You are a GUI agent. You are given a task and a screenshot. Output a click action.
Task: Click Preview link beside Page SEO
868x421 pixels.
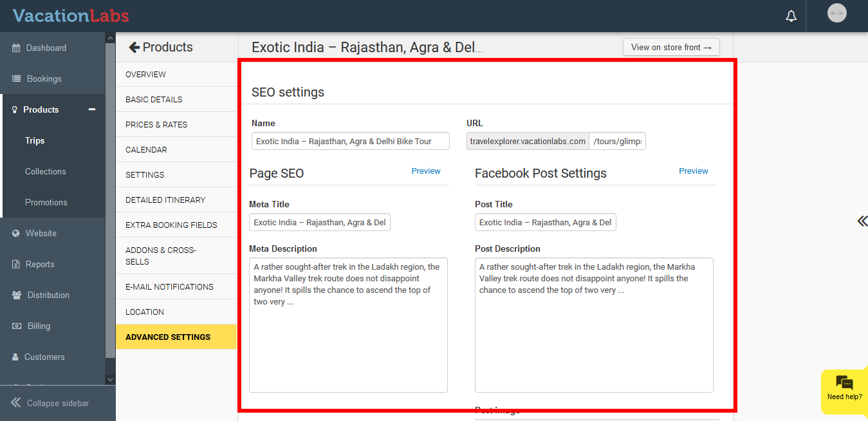pos(426,171)
